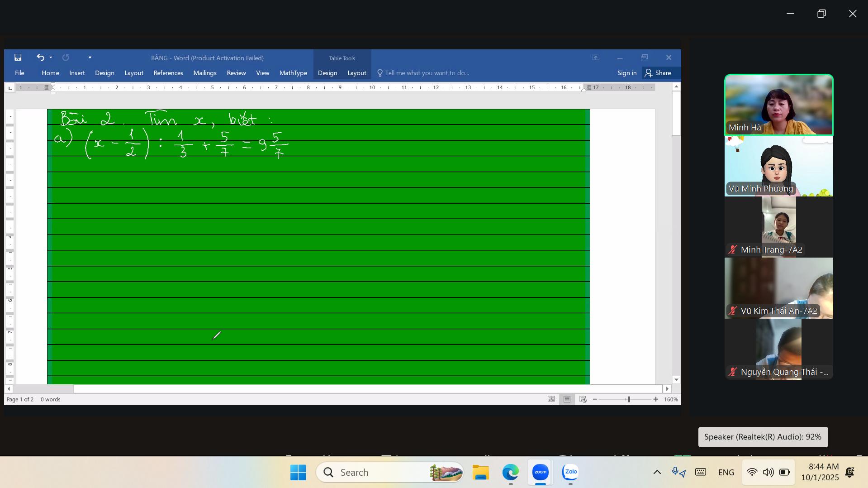Open the MathType ribbon tab
The height and width of the screenshot is (488, 868).
[293, 73]
